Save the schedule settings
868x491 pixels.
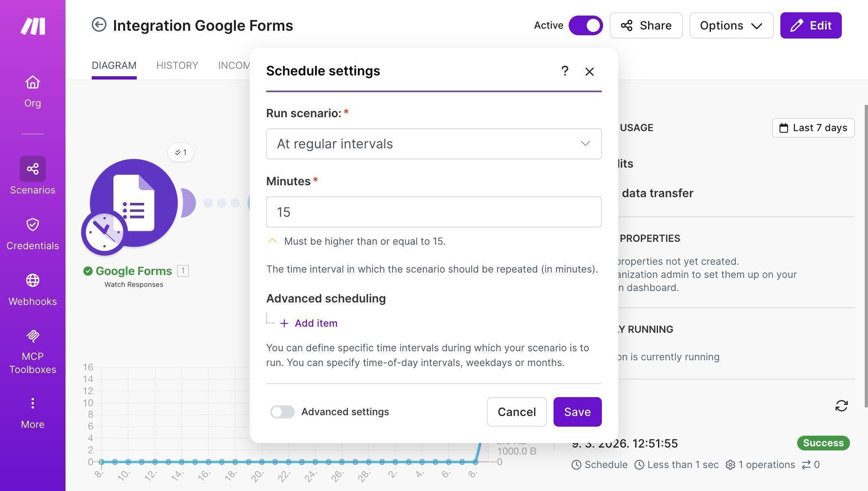[577, 411]
